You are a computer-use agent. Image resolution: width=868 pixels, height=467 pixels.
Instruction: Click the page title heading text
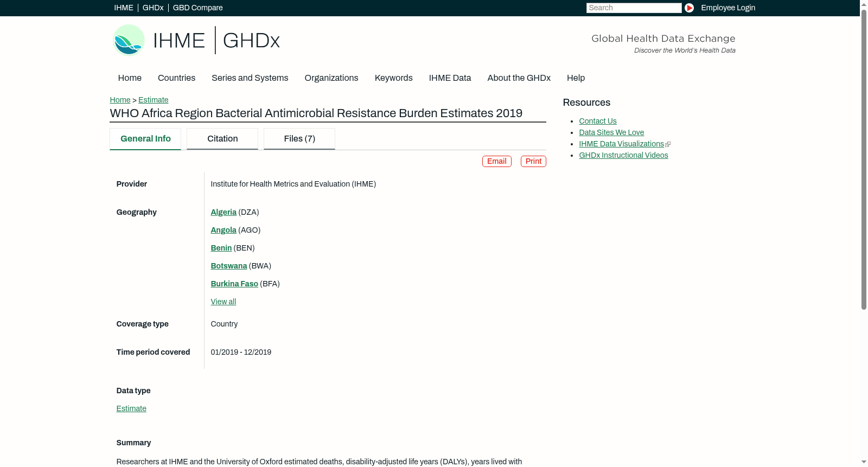pyautogui.click(x=316, y=113)
